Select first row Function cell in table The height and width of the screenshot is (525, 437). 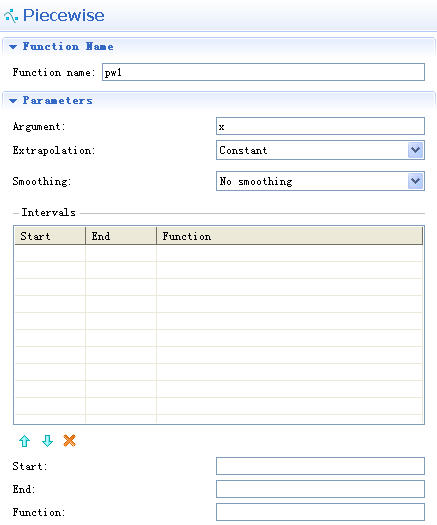[289, 253]
